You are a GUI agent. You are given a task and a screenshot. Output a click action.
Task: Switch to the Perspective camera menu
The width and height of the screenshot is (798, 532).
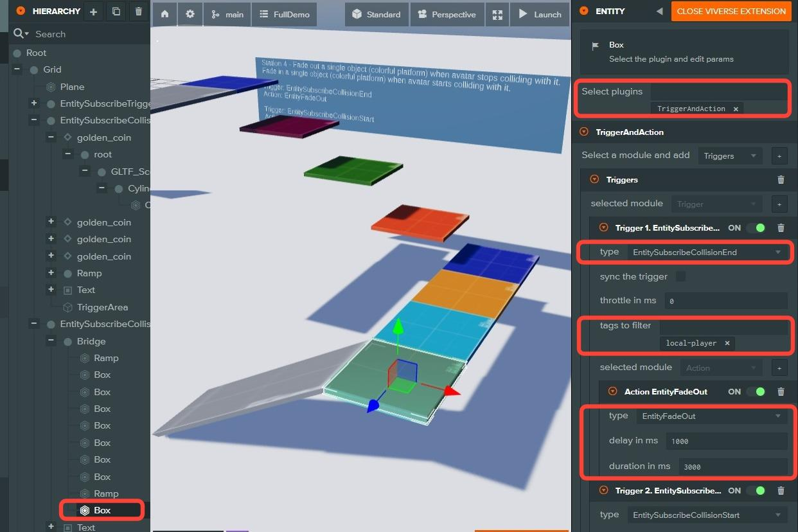(447, 14)
